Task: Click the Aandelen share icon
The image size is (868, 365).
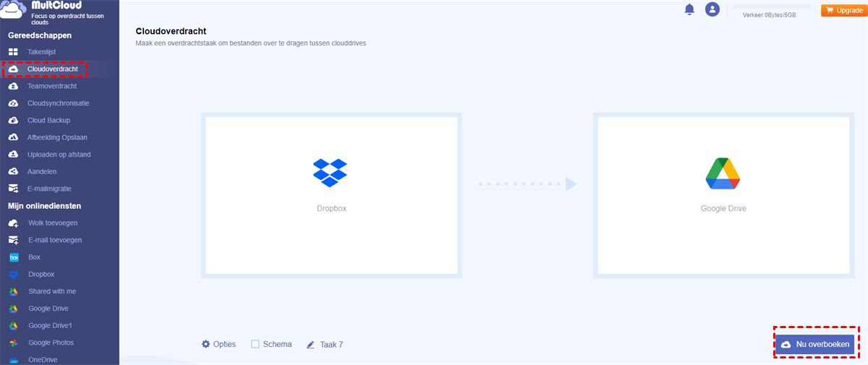Action: (13, 172)
